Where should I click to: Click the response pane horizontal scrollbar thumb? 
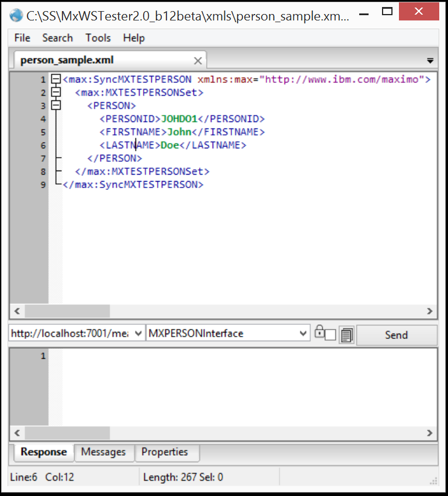[67, 433]
